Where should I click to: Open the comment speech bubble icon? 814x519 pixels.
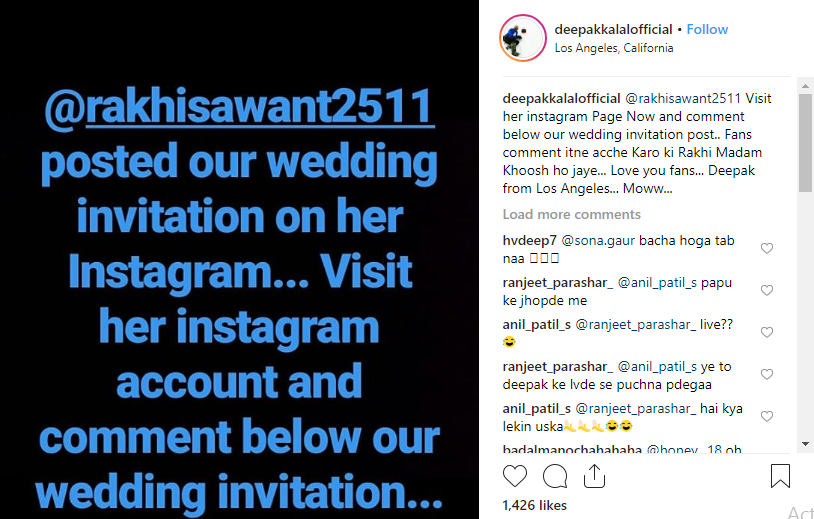click(x=554, y=476)
